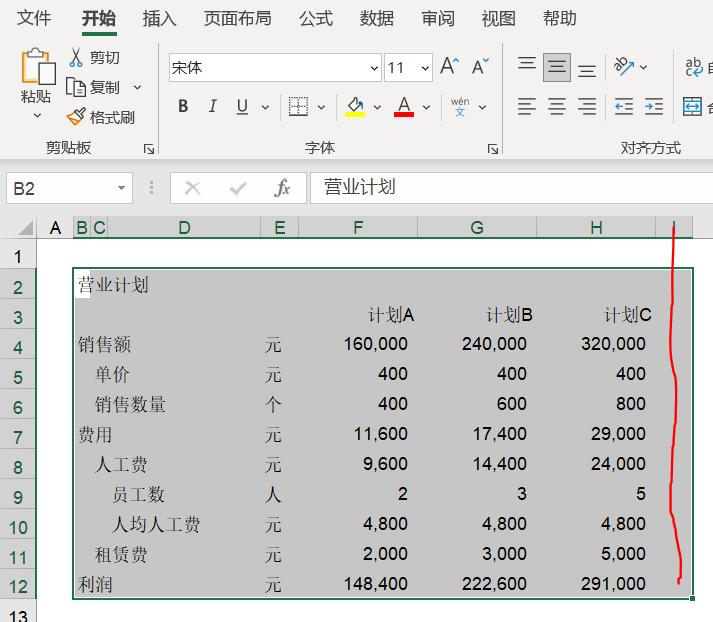Image resolution: width=713 pixels, height=622 pixels.
Task: Expand fill color dropdown arrow
Action: pos(377,107)
